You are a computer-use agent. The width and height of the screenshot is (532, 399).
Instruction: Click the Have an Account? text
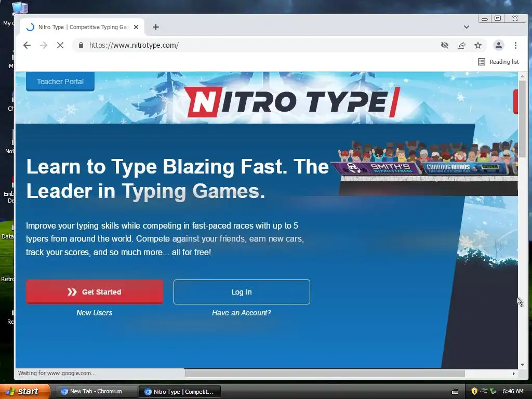coord(241,313)
